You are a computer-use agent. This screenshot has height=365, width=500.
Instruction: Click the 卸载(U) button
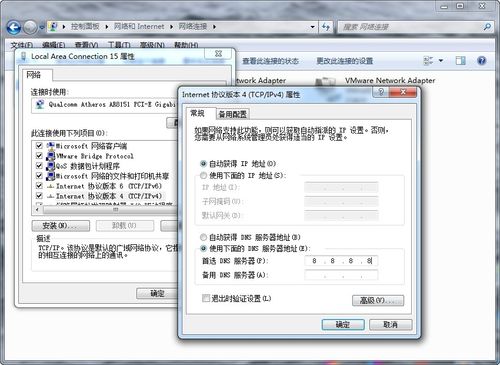coord(125,226)
